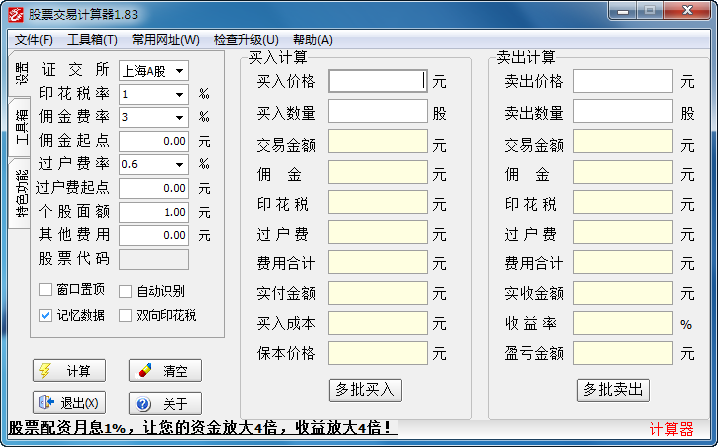Viewport: 718px width, 447px height.
Task: Click the 个股面额 value field
Action: pyautogui.click(x=154, y=212)
